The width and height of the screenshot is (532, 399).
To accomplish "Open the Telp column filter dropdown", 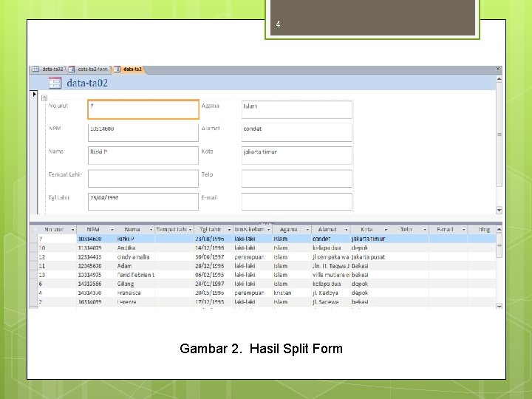I will pos(425,230).
